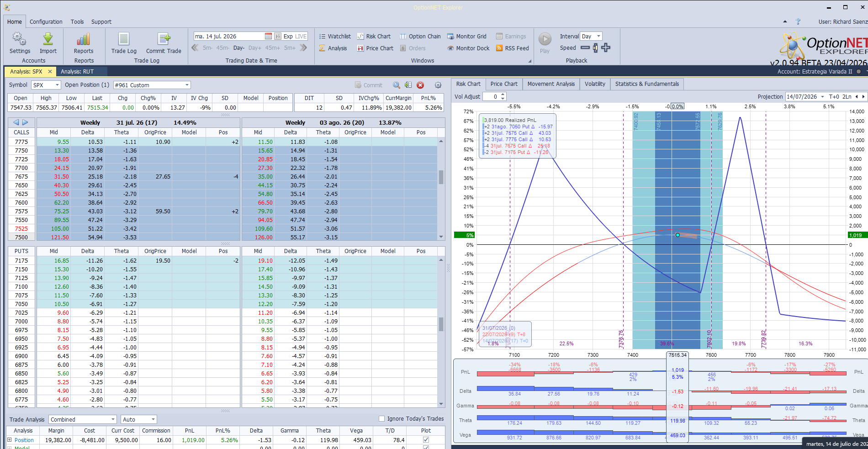Open the trading date calendar picker

pos(268,37)
